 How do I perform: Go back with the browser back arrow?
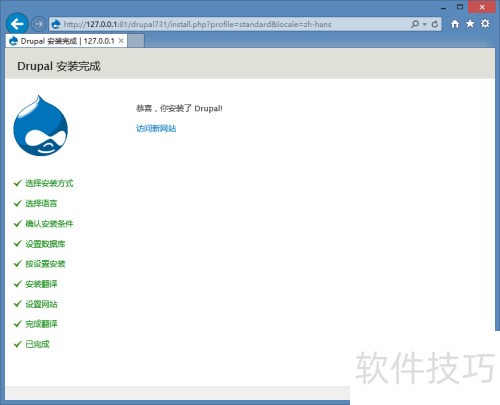17,24
